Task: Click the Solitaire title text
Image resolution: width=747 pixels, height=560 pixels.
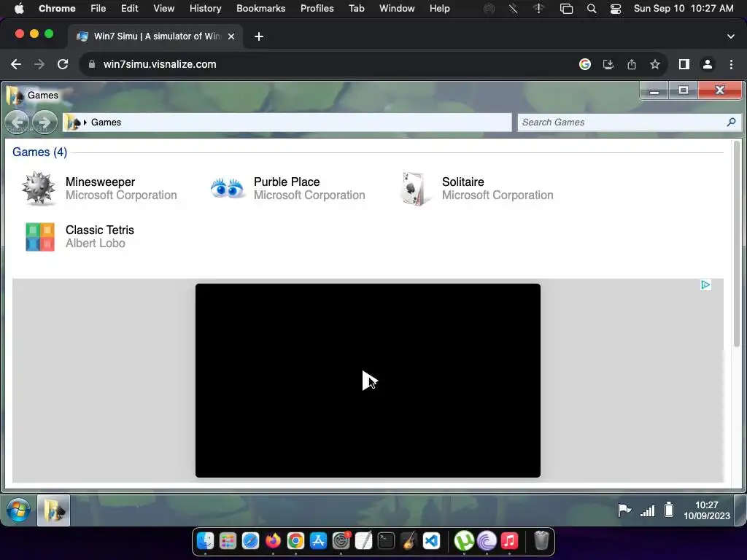Action: [462, 182]
